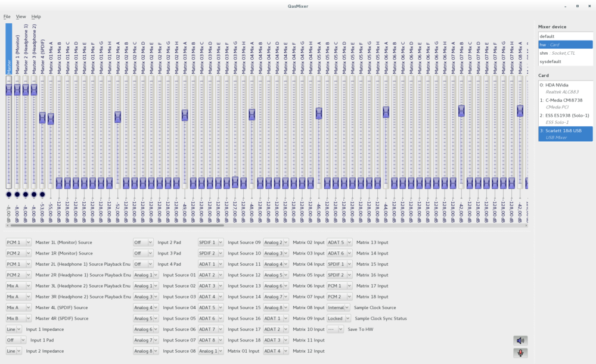Select the hw : Card mixer device
This screenshot has height=364, width=596.
[565, 45]
